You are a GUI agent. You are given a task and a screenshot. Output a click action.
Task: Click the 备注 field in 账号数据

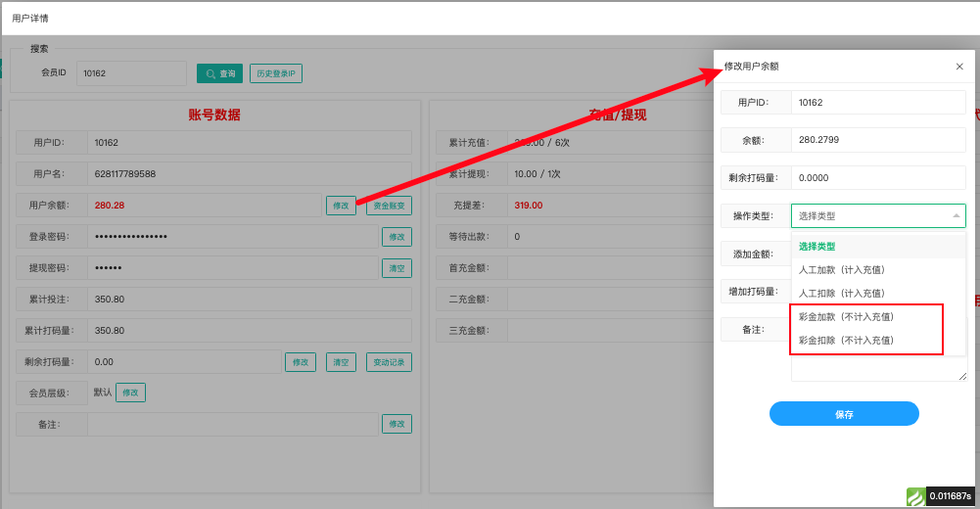tap(232, 424)
